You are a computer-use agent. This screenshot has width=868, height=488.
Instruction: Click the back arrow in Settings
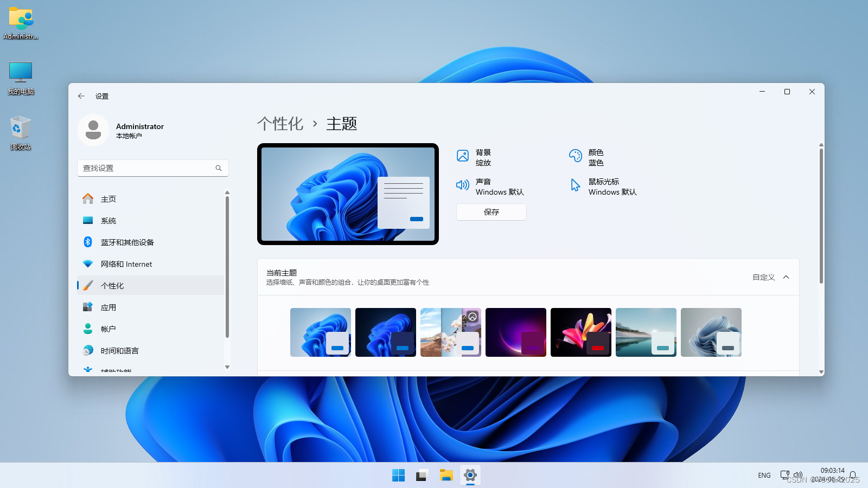(81, 96)
